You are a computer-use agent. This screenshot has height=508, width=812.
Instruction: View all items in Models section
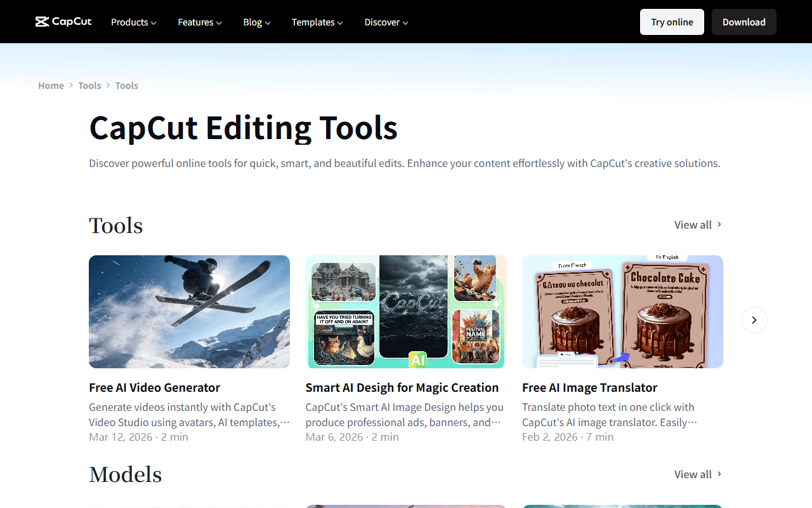coord(698,474)
